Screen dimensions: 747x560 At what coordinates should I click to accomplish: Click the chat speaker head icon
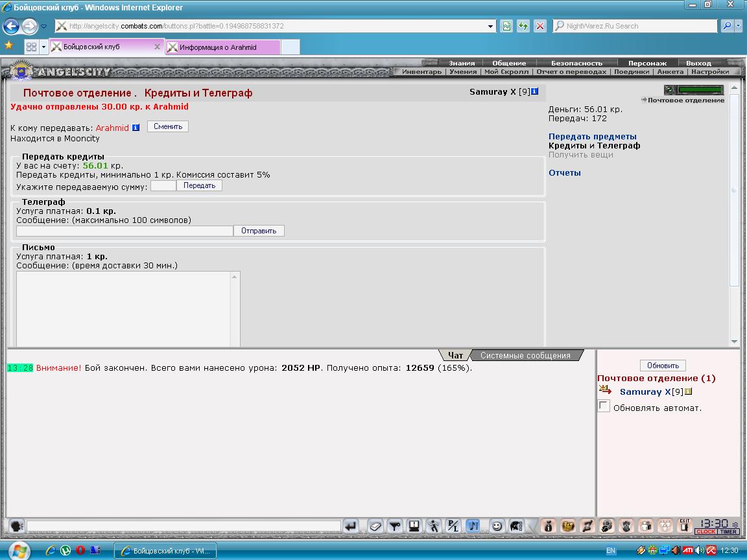17,526
